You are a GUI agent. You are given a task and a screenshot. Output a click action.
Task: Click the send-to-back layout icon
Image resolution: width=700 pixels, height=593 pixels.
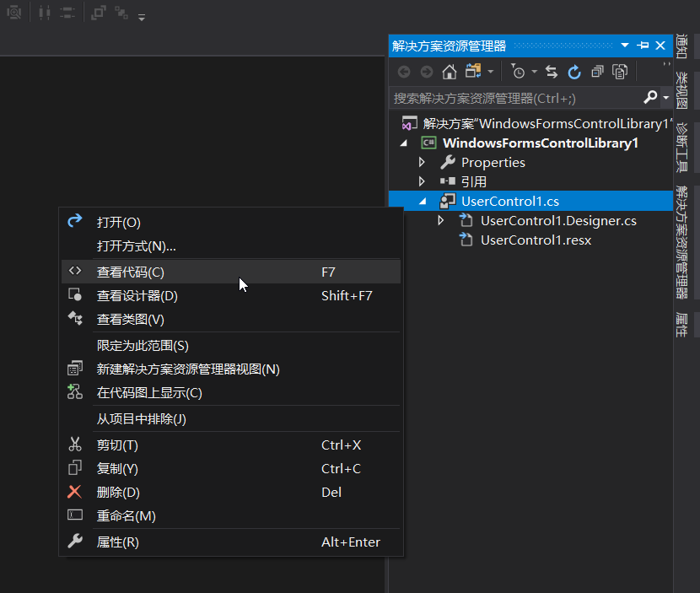pos(121,12)
